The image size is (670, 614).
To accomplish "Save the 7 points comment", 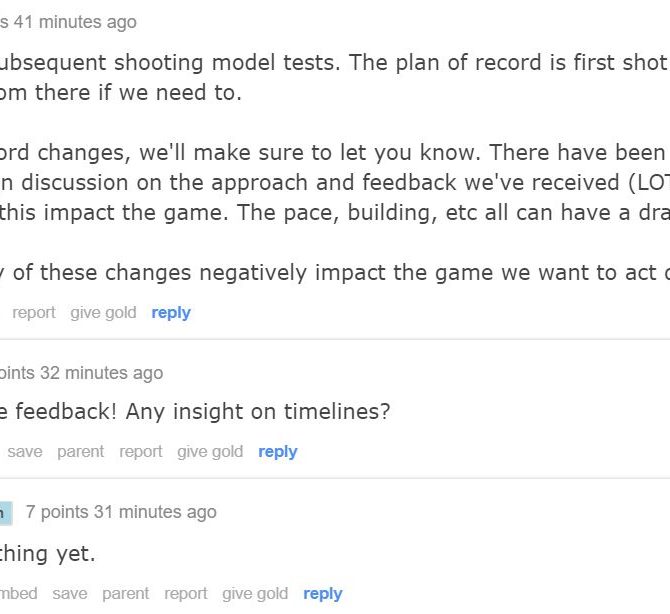I will click(70, 593).
